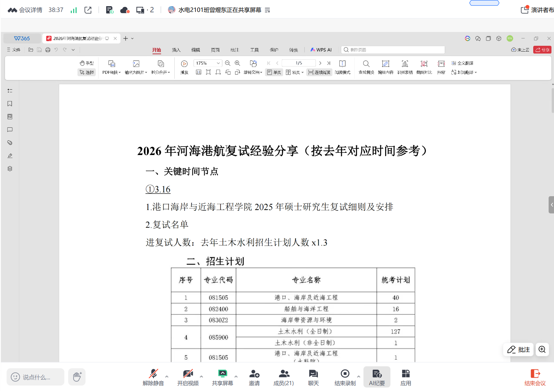Open the bookmark panel in left sidebar
This screenshot has width=554, height=392.
click(10, 104)
